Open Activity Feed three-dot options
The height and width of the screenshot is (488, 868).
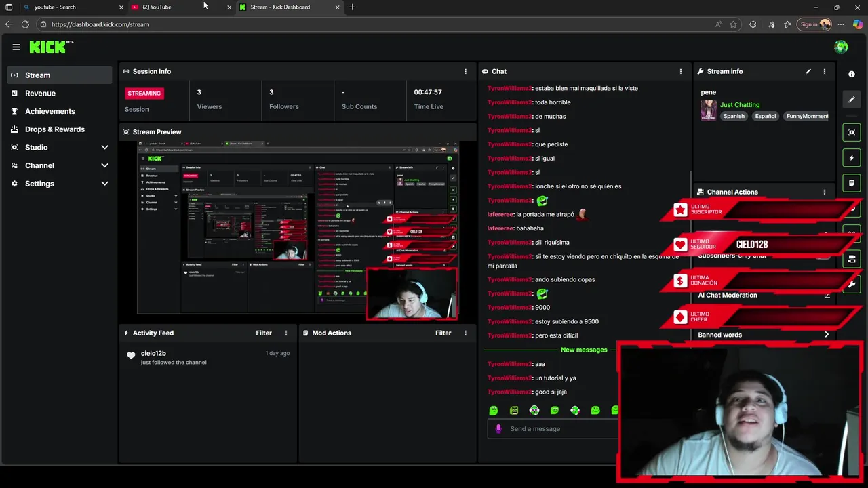click(x=286, y=333)
